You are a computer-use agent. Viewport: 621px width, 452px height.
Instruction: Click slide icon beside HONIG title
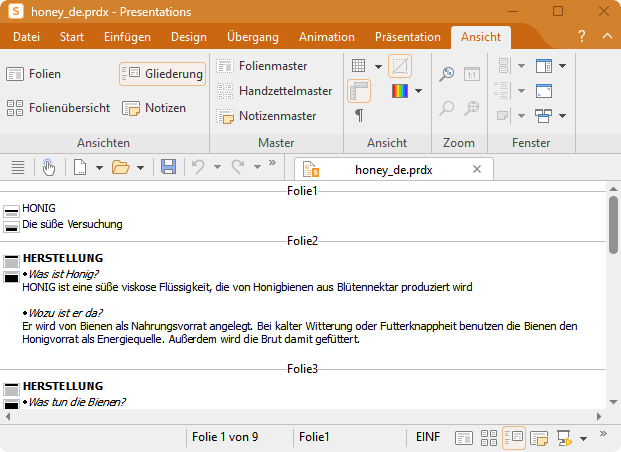[x=11, y=211]
